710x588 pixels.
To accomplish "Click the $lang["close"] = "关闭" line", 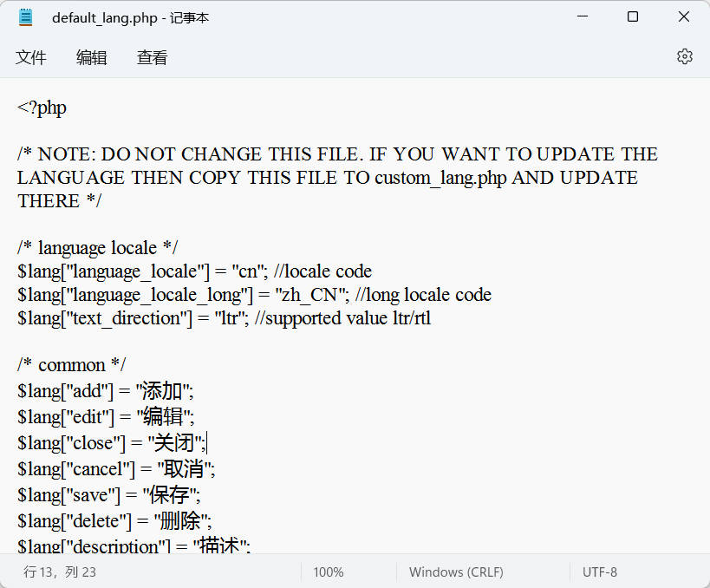I will coord(112,442).
